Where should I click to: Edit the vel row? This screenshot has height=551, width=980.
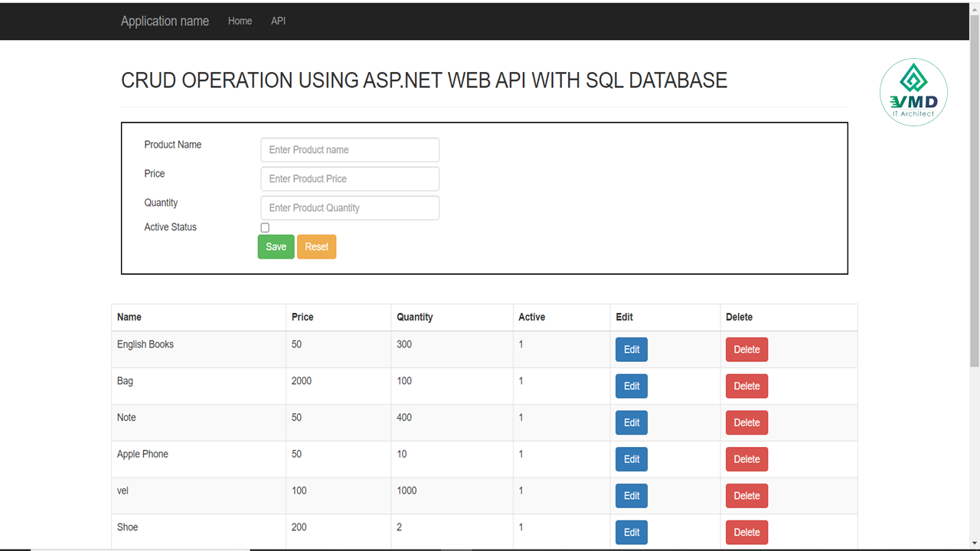(x=632, y=496)
